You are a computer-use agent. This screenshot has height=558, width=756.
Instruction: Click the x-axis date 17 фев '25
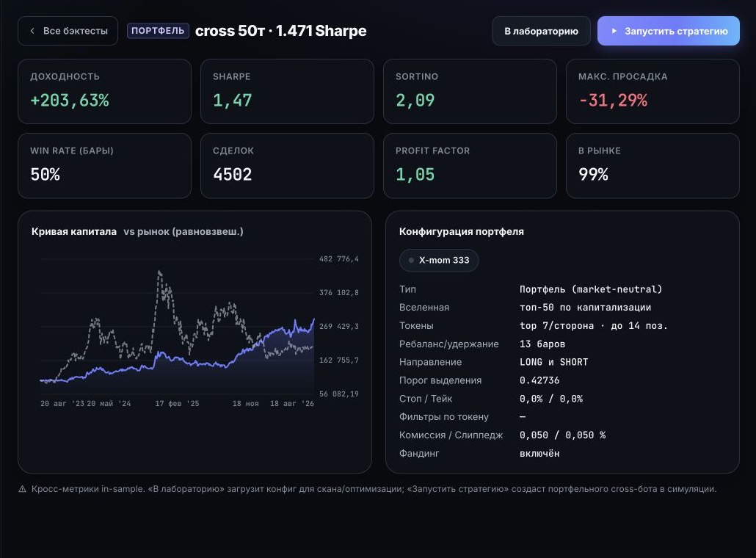tap(177, 404)
